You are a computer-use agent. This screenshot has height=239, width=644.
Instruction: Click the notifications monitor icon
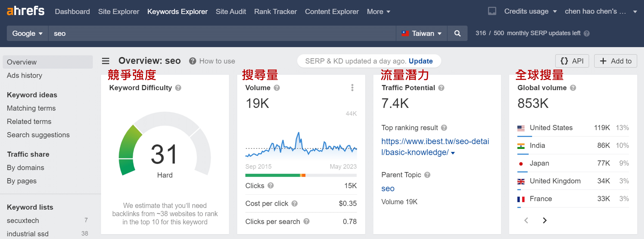pos(492,11)
